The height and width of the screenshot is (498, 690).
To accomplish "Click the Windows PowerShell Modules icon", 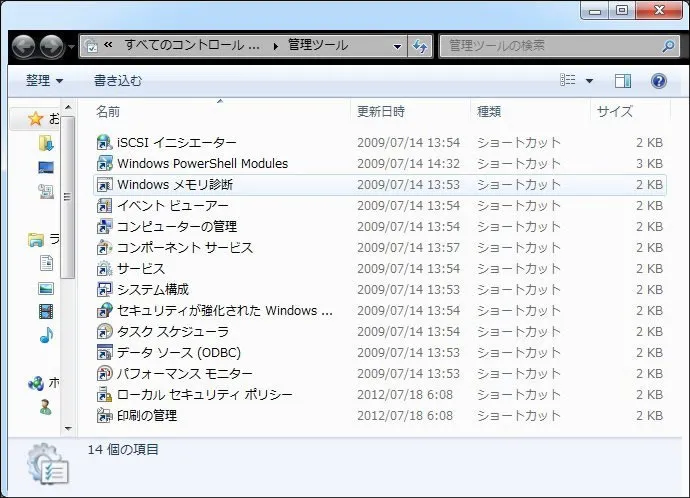I will (104, 164).
